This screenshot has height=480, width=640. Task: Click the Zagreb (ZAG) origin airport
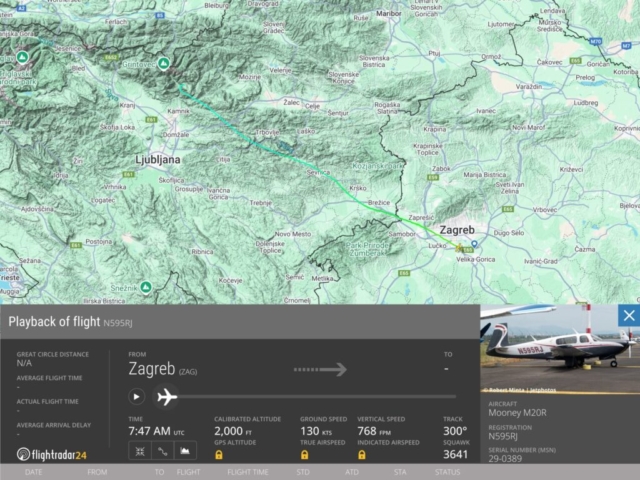point(162,369)
